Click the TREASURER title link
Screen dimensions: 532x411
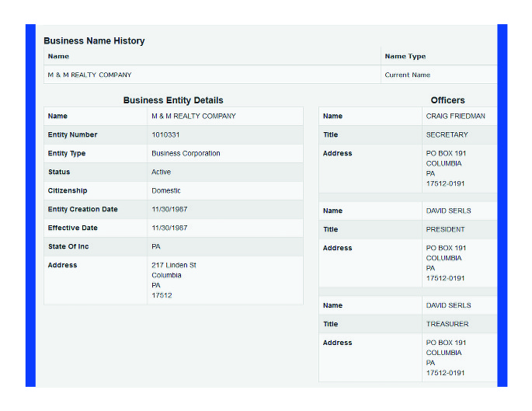pyautogui.click(x=447, y=325)
